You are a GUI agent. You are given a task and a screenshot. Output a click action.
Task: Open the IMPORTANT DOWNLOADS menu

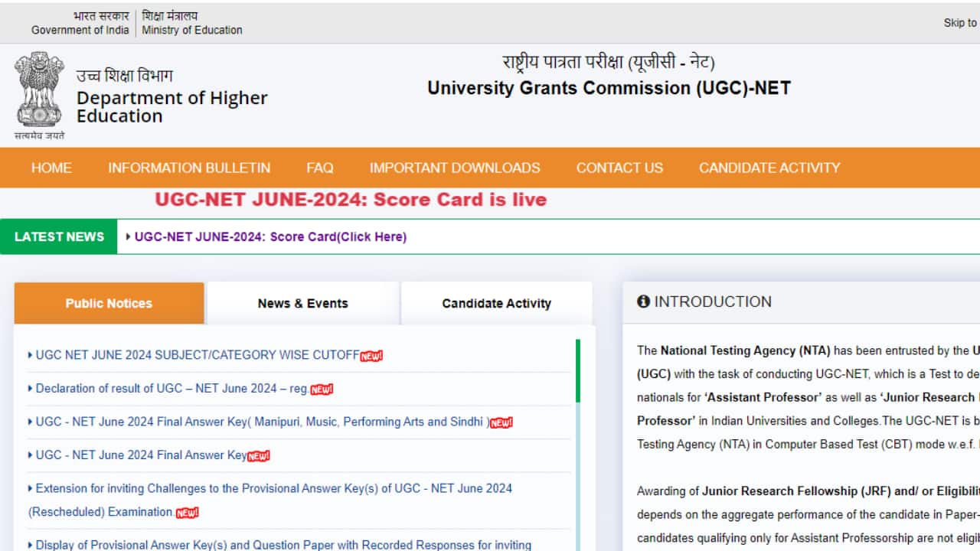[x=455, y=168]
